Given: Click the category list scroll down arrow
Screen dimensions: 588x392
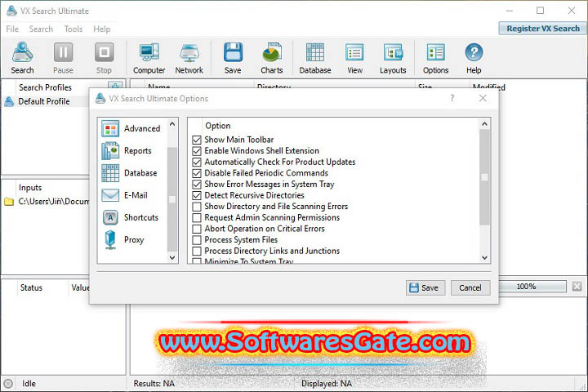Looking at the screenshot, I should (172, 257).
